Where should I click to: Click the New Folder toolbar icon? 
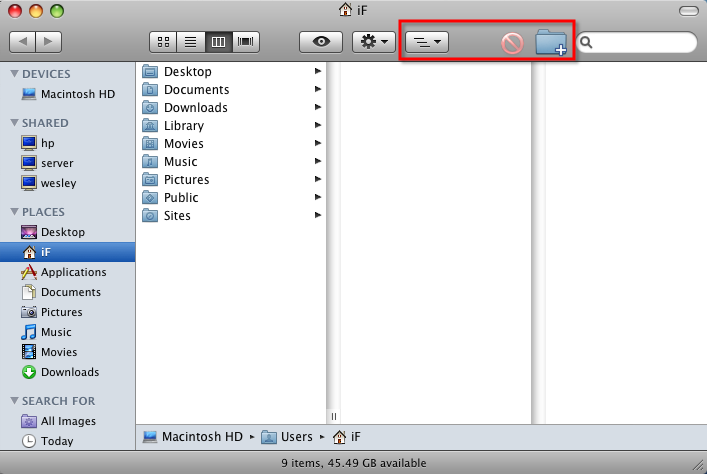[x=551, y=43]
